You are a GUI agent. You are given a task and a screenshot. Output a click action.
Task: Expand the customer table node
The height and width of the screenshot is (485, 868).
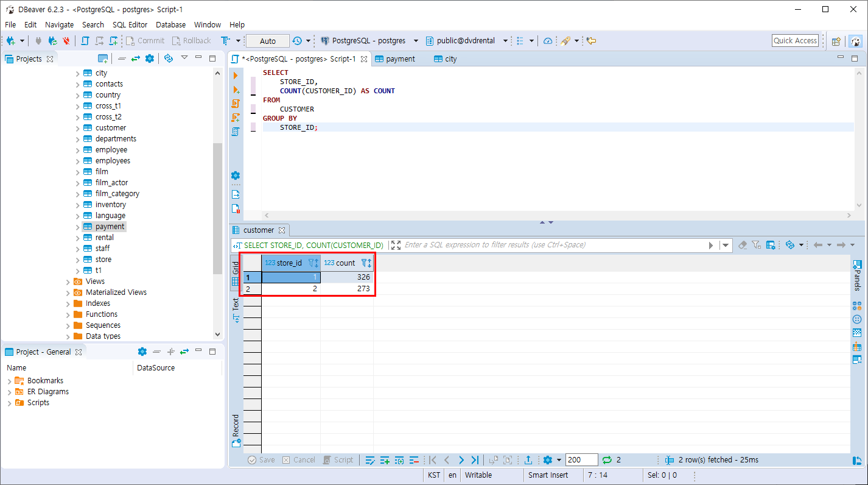click(x=77, y=128)
